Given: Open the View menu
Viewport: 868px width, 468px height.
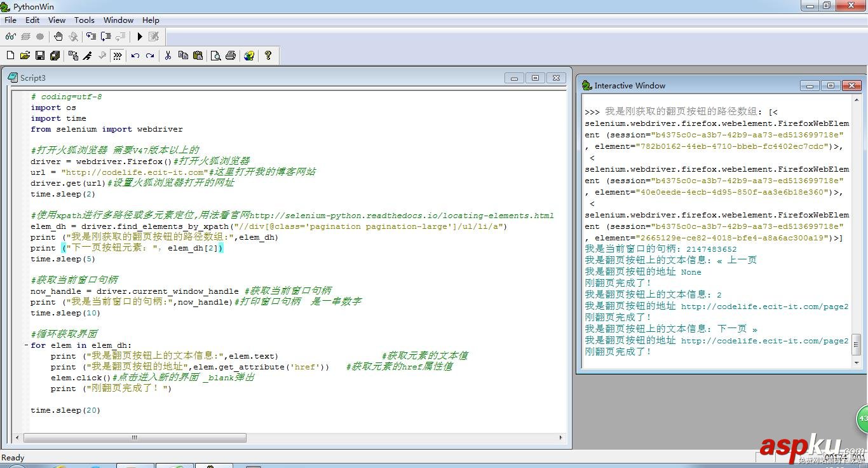Looking at the screenshot, I should (57, 20).
